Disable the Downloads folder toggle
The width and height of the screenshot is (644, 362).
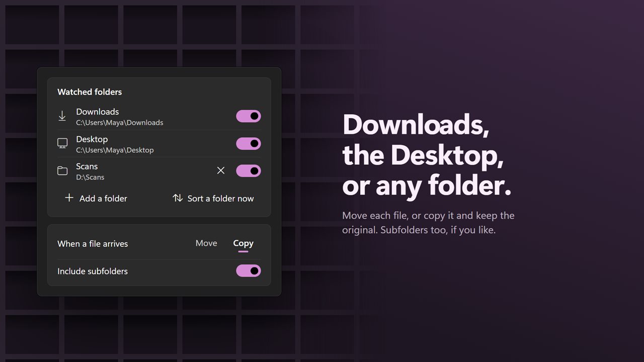pyautogui.click(x=249, y=116)
